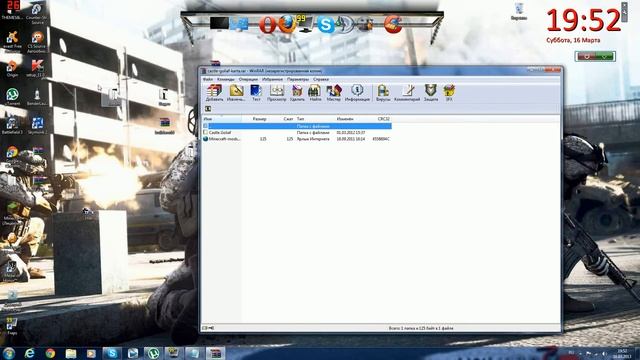Open the Избранное menu
The height and width of the screenshot is (360, 640).
pyautogui.click(x=272, y=79)
